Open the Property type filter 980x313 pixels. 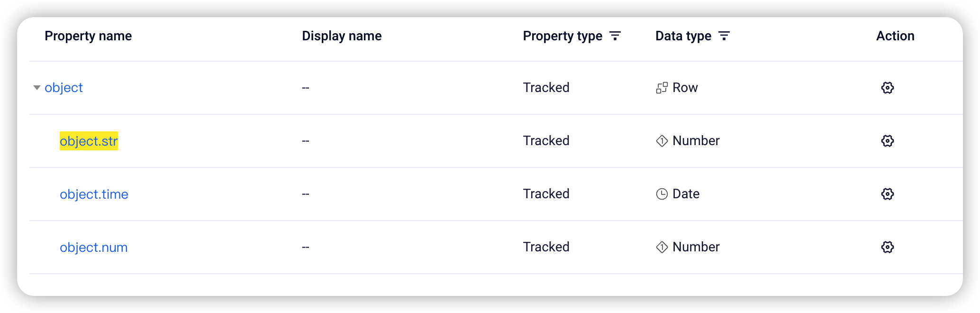pyautogui.click(x=615, y=36)
